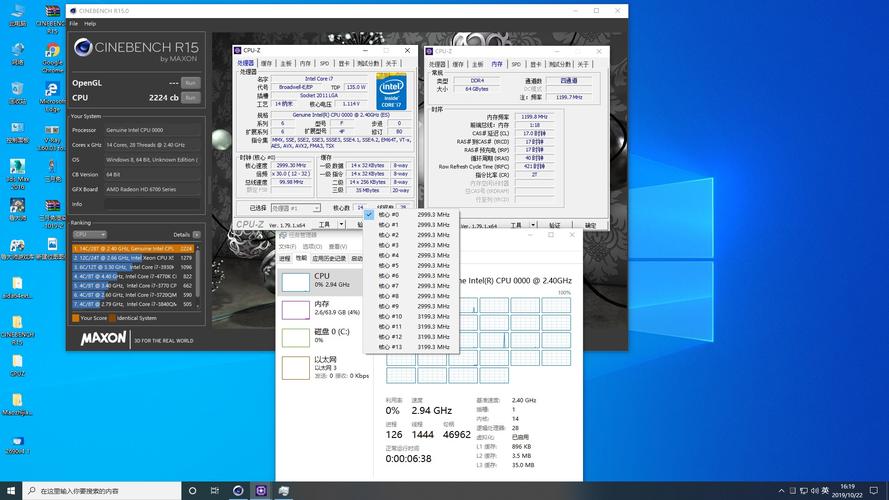Select Core #1 in core menu
The width and height of the screenshot is (889, 500).
click(410, 225)
